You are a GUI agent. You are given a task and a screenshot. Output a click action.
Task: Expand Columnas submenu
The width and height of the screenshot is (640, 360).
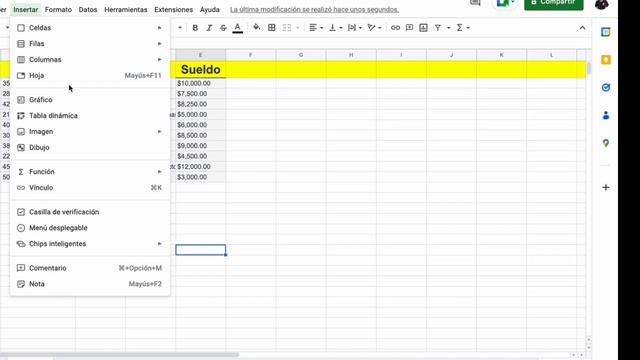pos(90,60)
